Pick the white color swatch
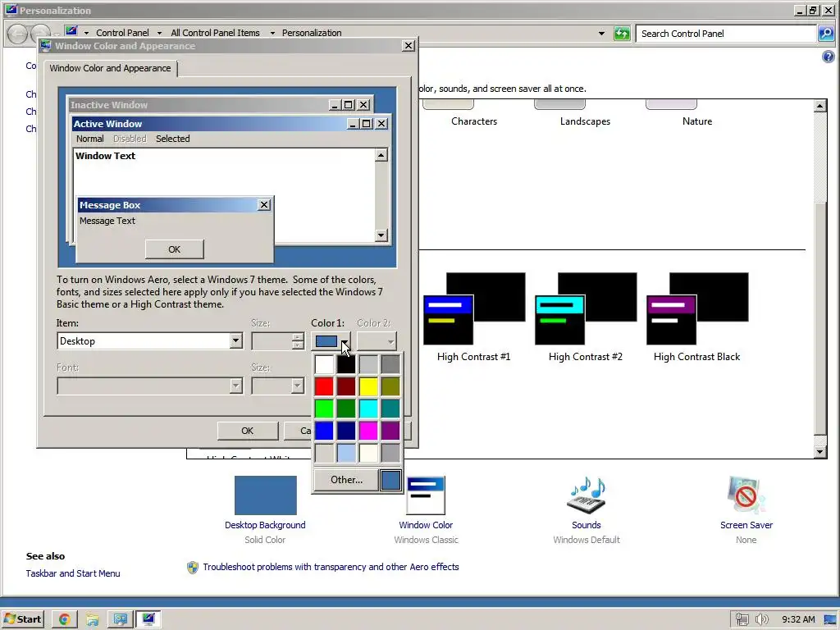840x630 pixels. (324, 364)
